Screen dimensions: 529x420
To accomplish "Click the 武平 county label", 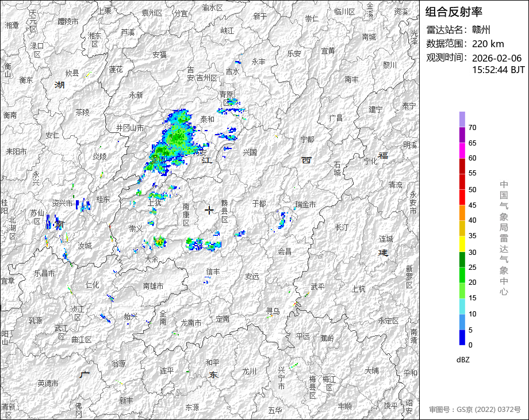I will tap(317, 287).
